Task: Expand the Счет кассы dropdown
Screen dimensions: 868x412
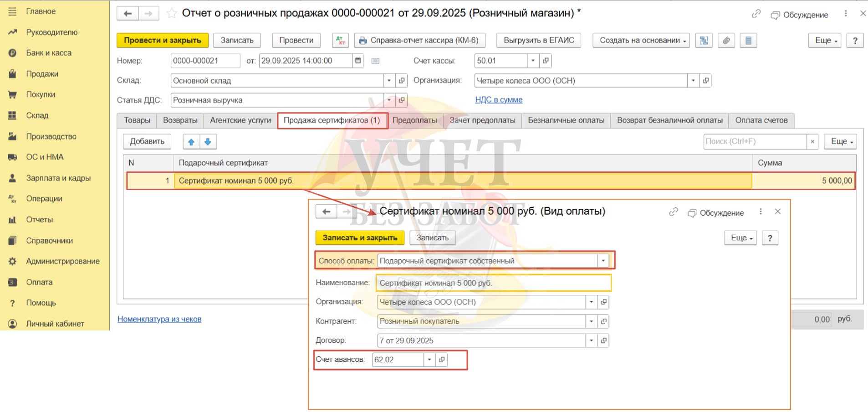Action: coord(533,61)
